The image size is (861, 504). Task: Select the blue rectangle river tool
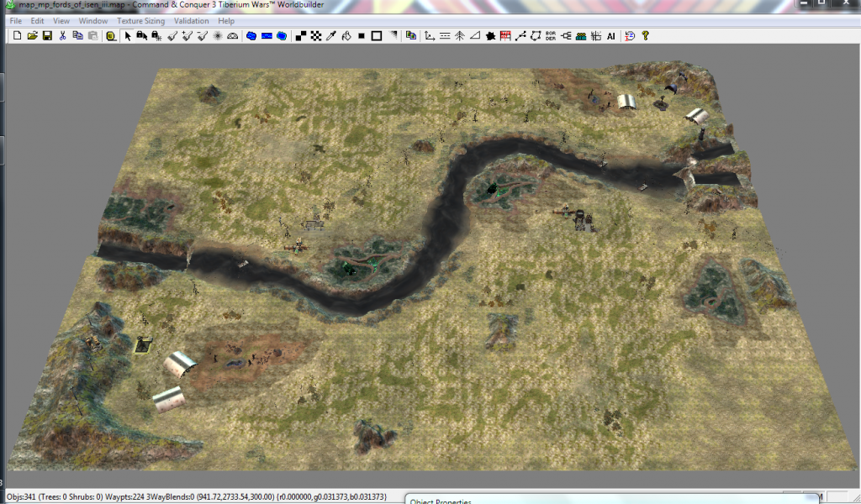(267, 36)
